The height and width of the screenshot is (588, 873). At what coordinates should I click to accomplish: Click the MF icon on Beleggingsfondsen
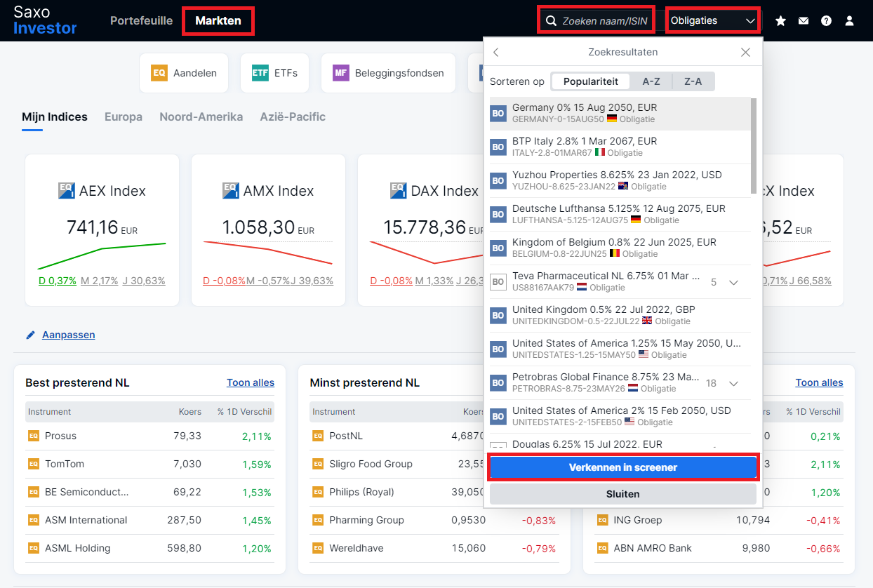[341, 73]
